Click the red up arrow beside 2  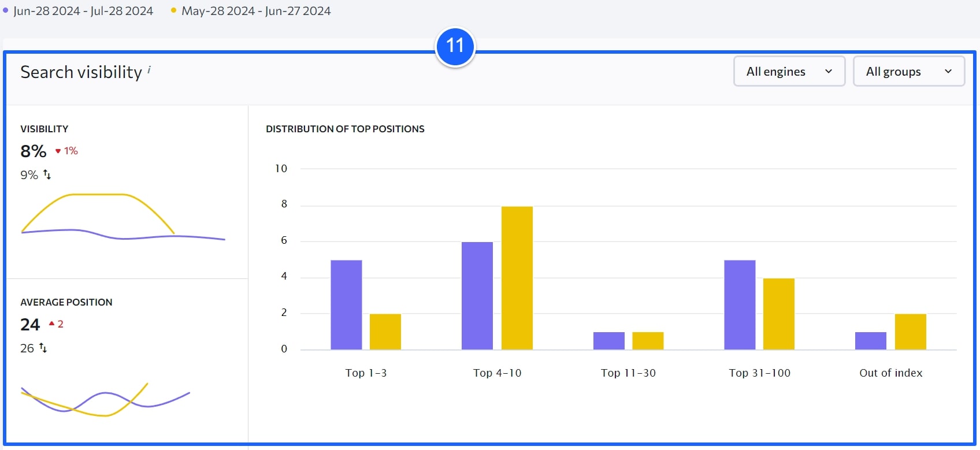coord(51,323)
